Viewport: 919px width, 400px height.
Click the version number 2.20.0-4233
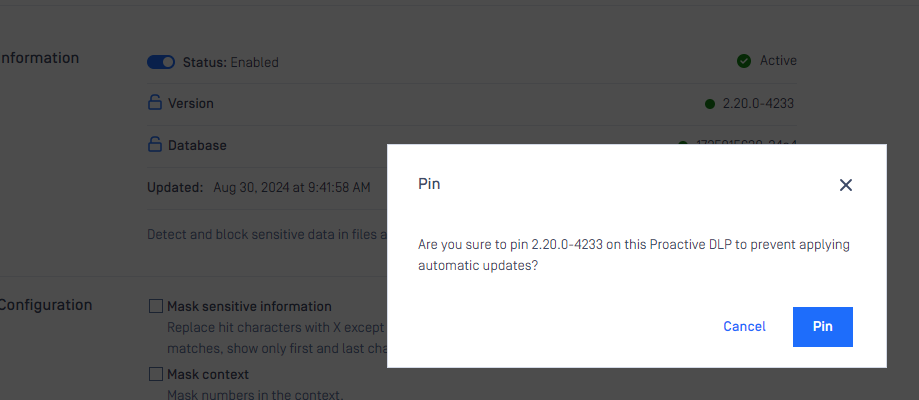758,104
